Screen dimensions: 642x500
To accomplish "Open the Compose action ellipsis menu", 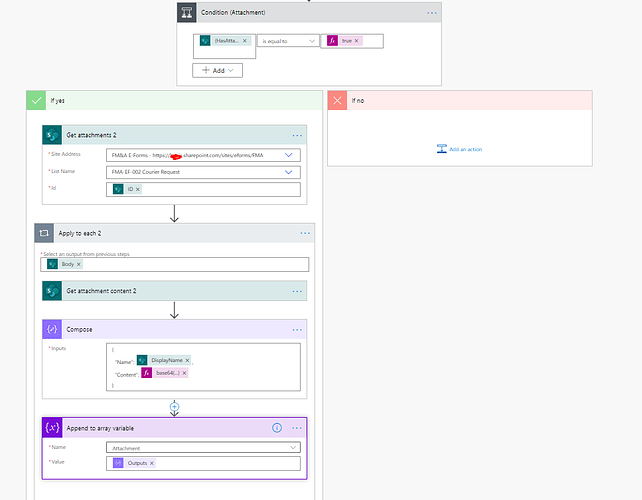I will pos(297,330).
